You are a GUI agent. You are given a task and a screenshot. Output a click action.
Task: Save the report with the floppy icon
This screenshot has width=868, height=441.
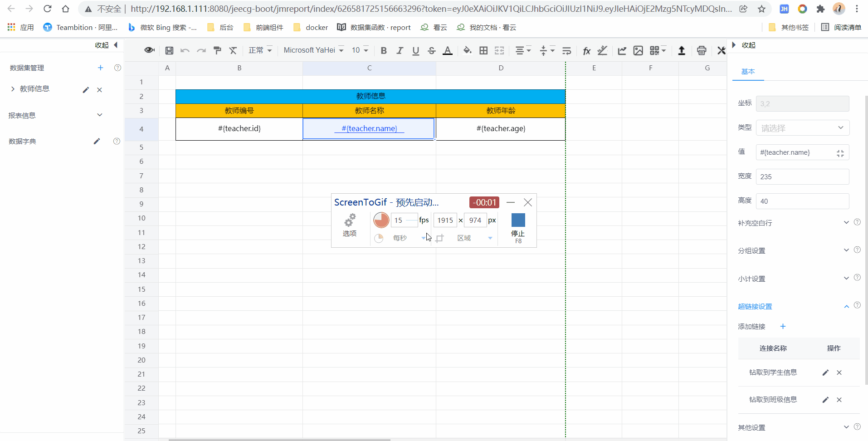(169, 50)
